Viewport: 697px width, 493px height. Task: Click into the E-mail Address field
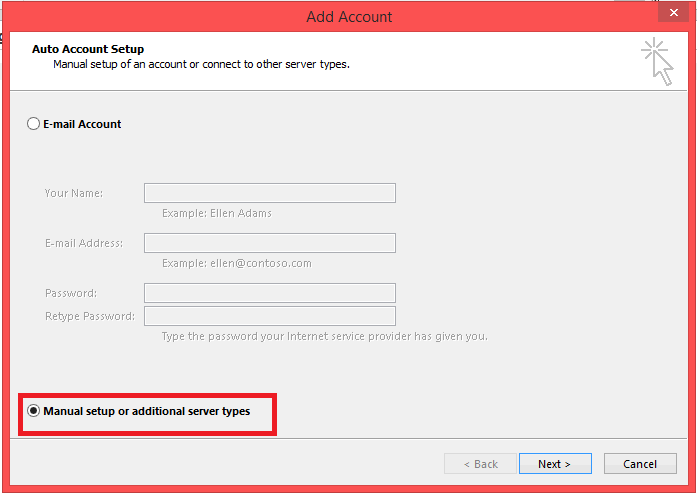click(x=269, y=243)
